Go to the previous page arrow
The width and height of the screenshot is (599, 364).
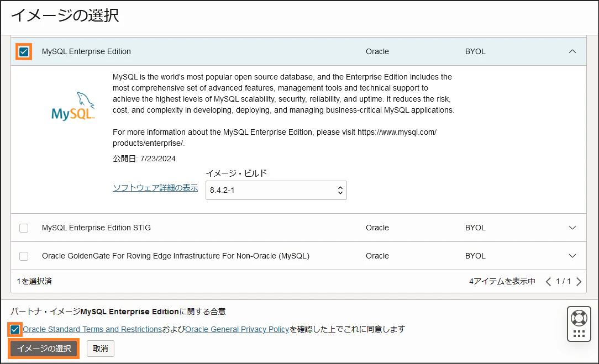click(548, 282)
